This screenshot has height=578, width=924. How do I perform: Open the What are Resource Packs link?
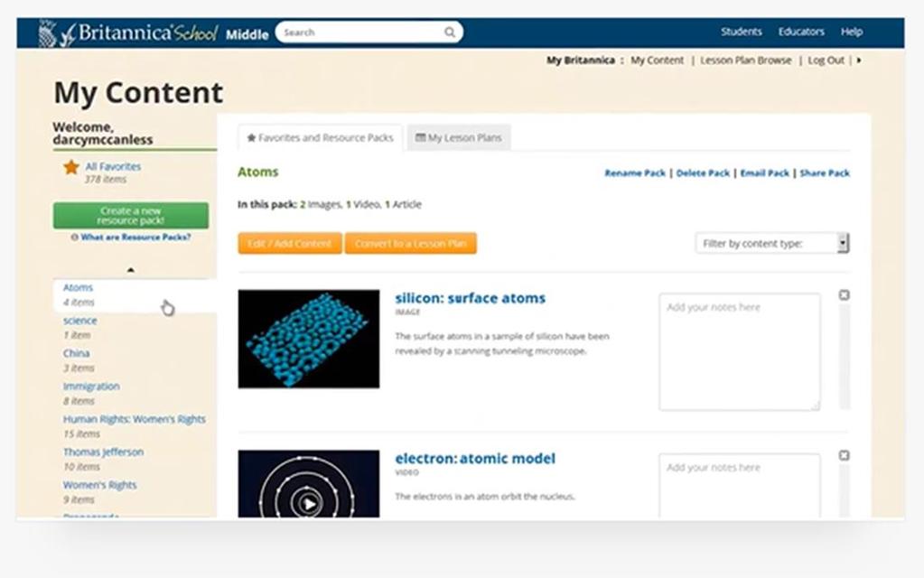click(135, 238)
